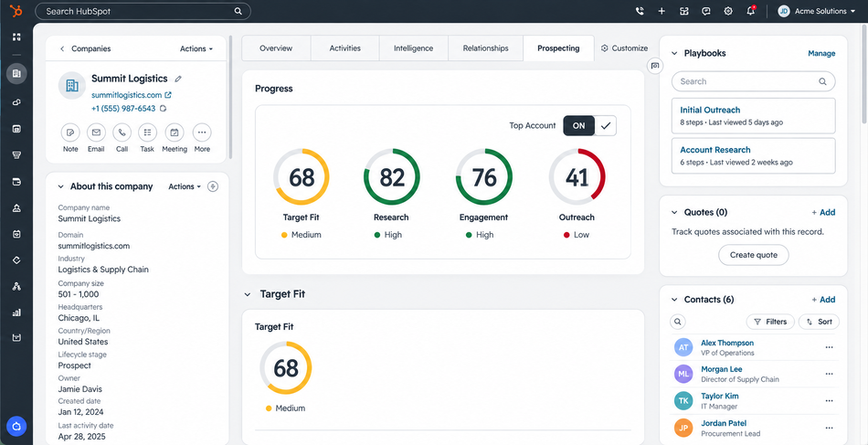Click the search icon in Contacts card
868x445 pixels.
pyautogui.click(x=678, y=322)
